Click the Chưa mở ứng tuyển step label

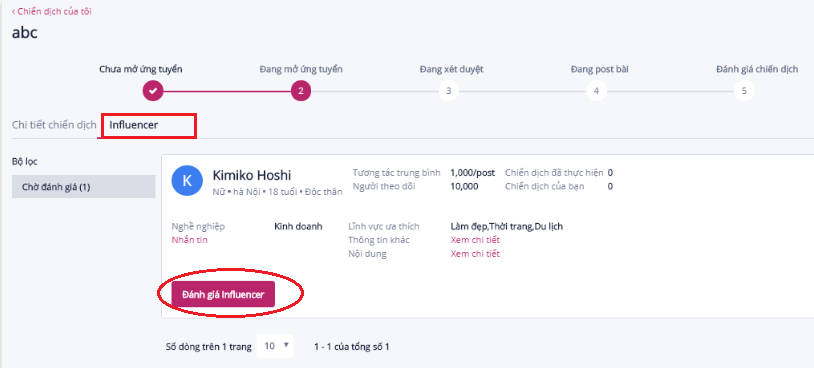tap(141, 69)
